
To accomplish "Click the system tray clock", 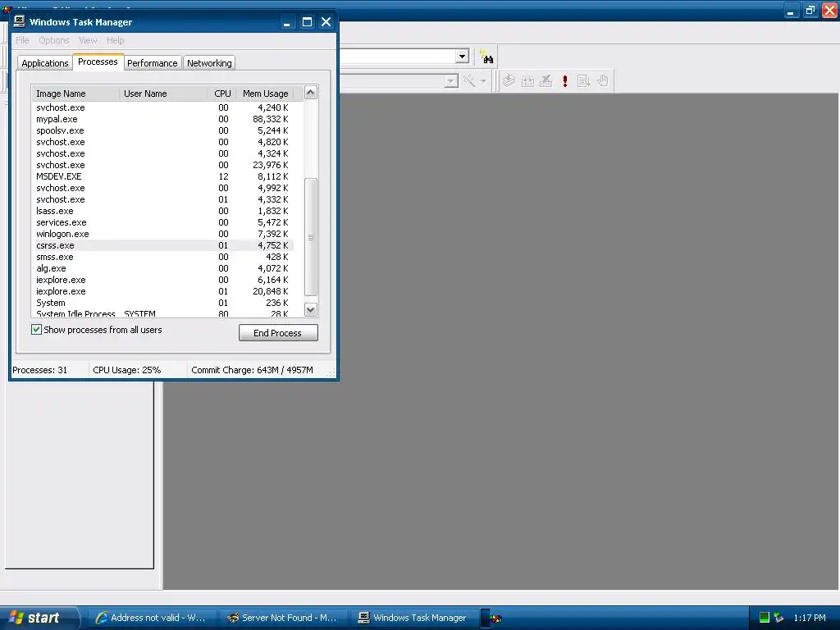I will [x=810, y=618].
